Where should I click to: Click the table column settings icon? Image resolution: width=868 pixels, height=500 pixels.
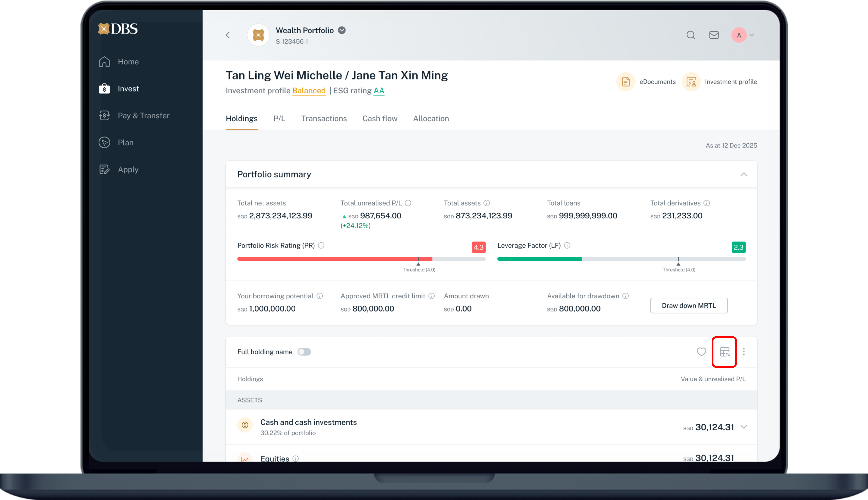[725, 352]
